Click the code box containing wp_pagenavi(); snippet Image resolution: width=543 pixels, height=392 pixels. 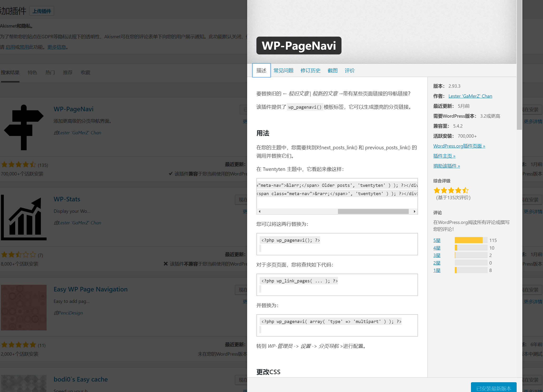(x=337, y=244)
